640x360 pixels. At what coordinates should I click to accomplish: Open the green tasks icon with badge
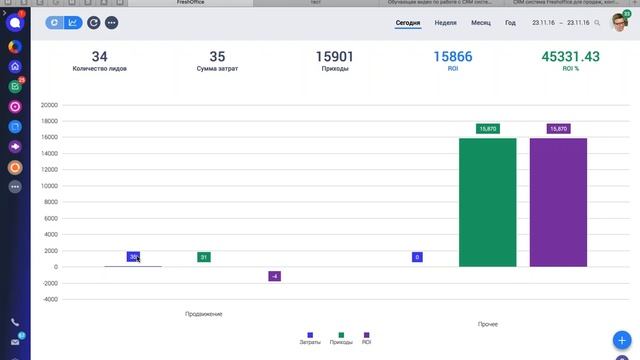click(15, 87)
